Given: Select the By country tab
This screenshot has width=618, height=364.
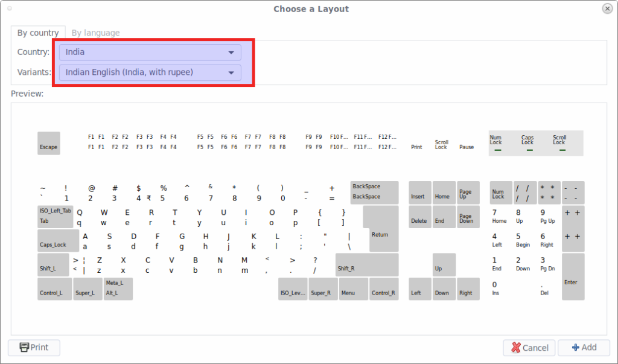Looking at the screenshot, I should pyautogui.click(x=38, y=33).
